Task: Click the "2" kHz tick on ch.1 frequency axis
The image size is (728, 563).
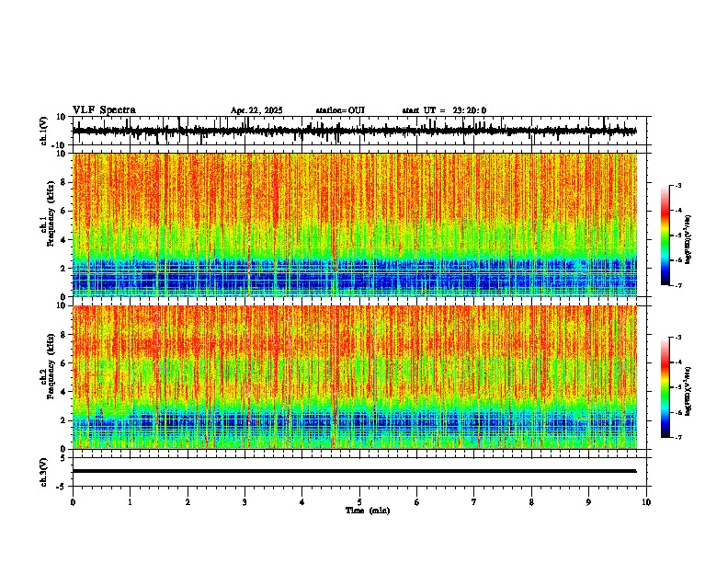Action: [63, 268]
